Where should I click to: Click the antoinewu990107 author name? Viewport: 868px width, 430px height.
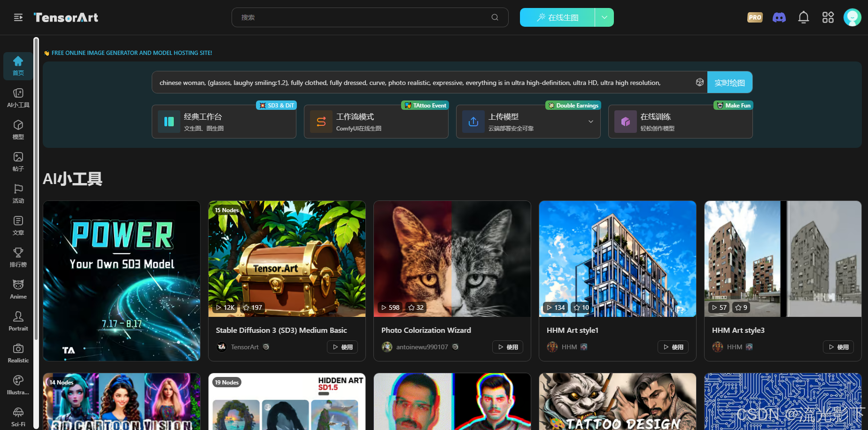click(x=422, y=347)
